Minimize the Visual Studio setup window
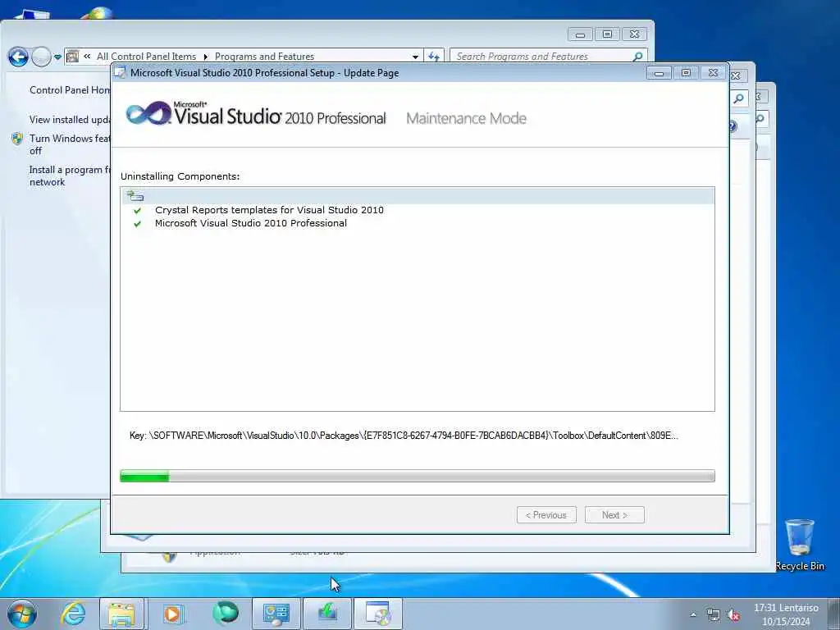The height and width of the screenshot is (630, 840). (659, 73)
